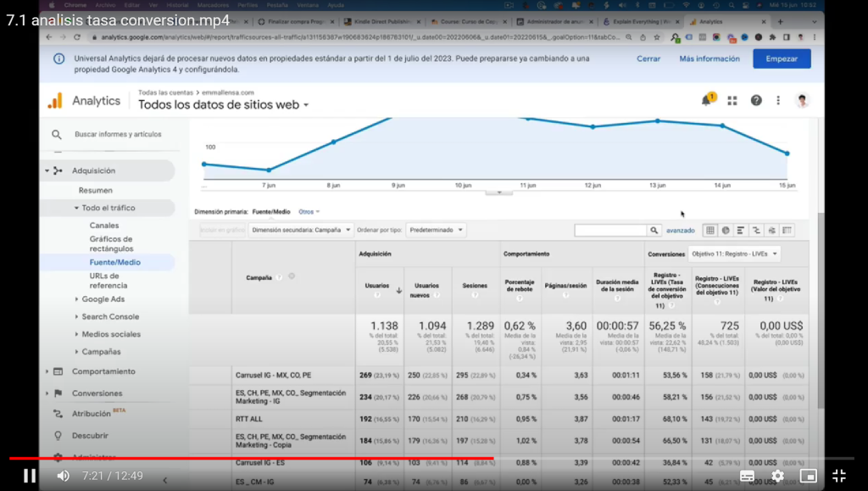Open the Dimensión secundaria: Campaña dropdown
Viewport: 868px width, 491px height.
[301, 230]
